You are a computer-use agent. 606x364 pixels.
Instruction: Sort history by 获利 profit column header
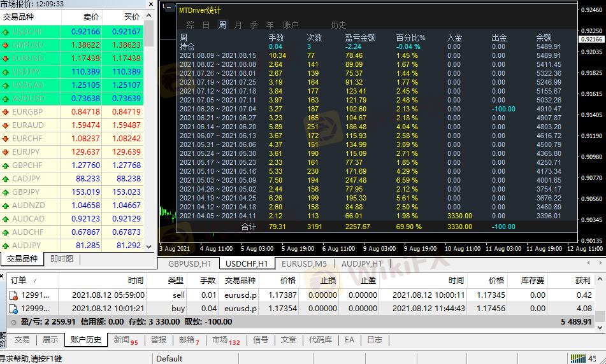tap(582, 280)
